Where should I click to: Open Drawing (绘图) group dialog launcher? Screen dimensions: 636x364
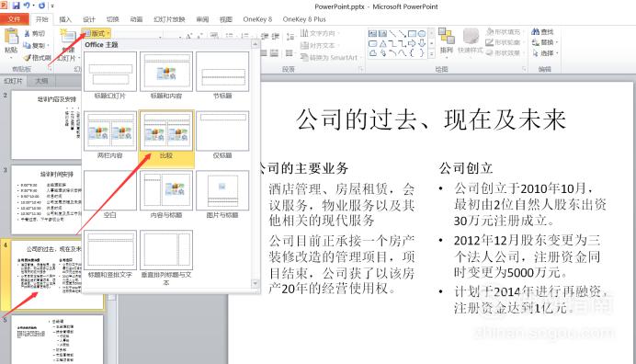click(524, 69)
